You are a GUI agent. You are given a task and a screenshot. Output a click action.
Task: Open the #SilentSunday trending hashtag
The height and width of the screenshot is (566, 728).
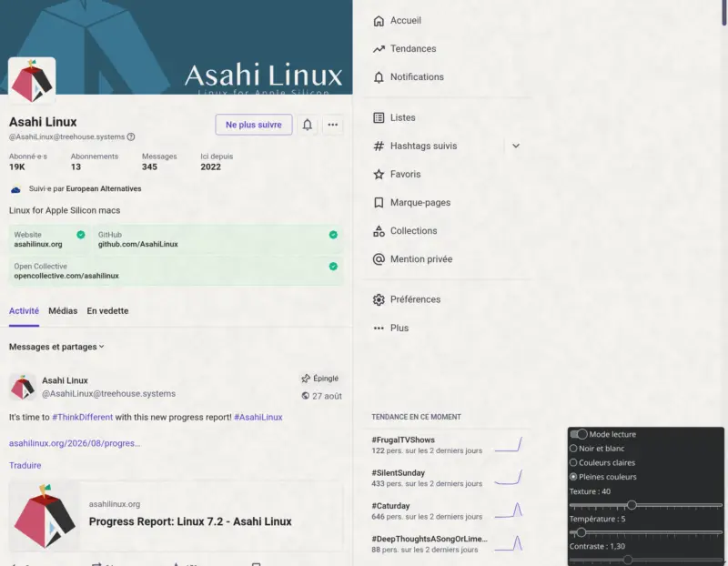pyautogui.click(x=399, y=472)
